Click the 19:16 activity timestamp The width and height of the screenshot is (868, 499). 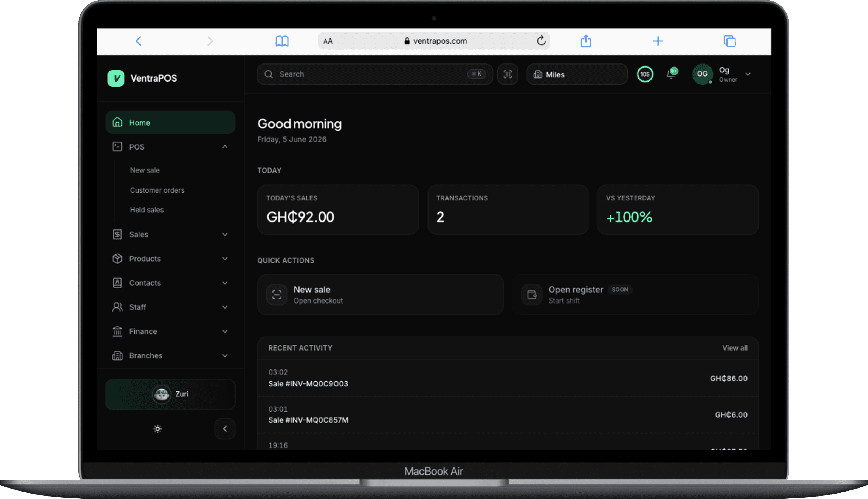(x=278, y=445)
